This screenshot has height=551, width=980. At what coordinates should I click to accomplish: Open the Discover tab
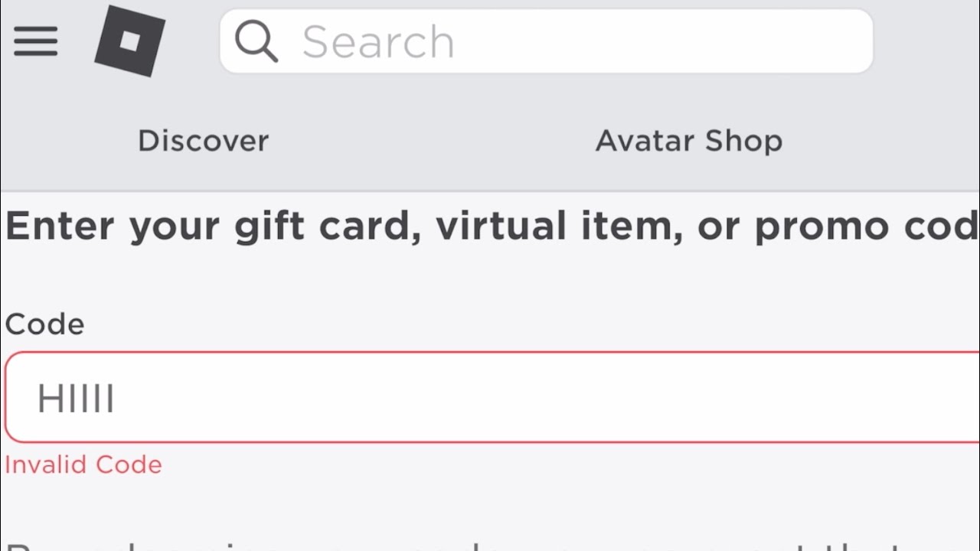203,141
